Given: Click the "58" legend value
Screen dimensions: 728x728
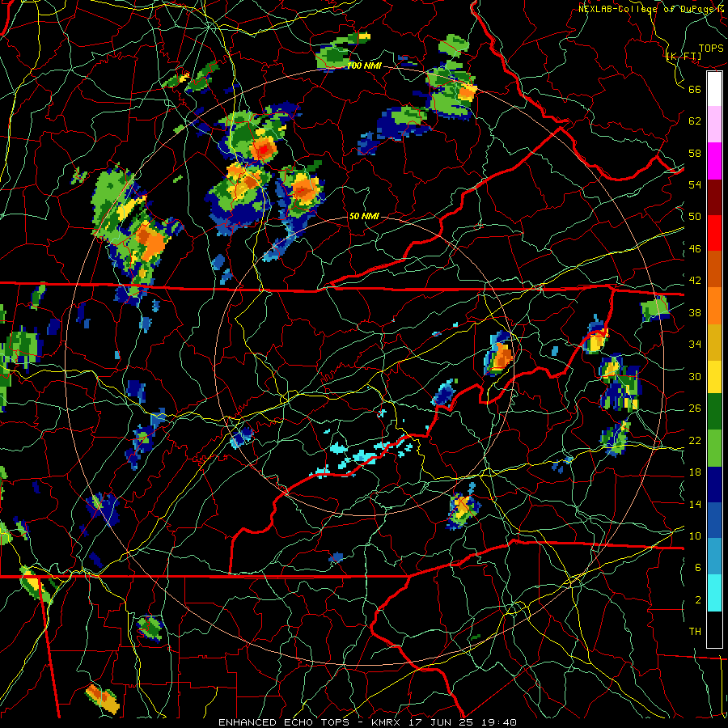Looking at the screenshot, I should (695, 153).
